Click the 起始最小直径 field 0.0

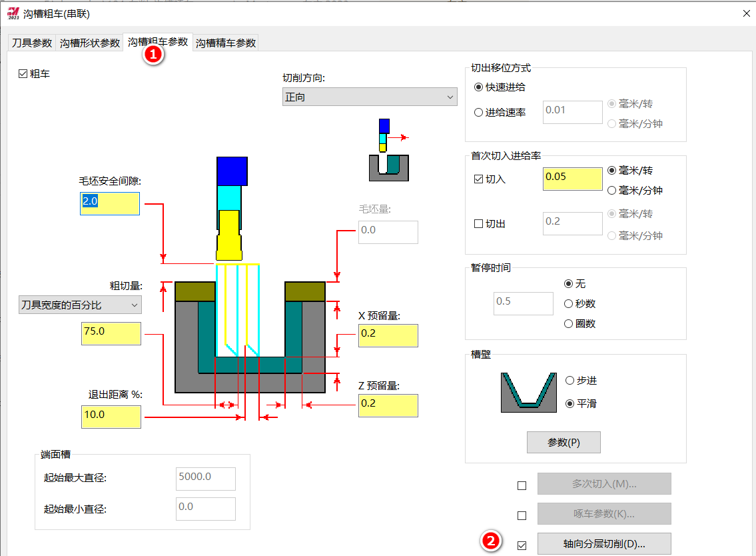[x=206, y=509]
